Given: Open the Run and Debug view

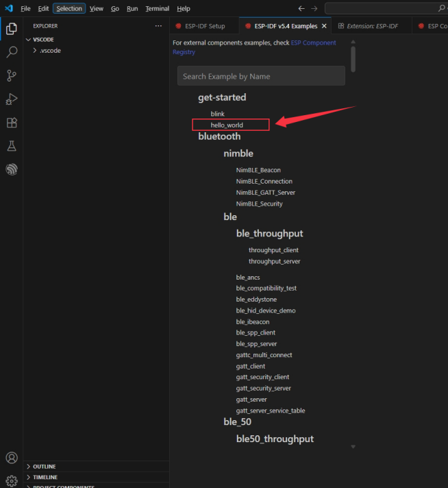Looking at the screenshot, I should [12, 99].
